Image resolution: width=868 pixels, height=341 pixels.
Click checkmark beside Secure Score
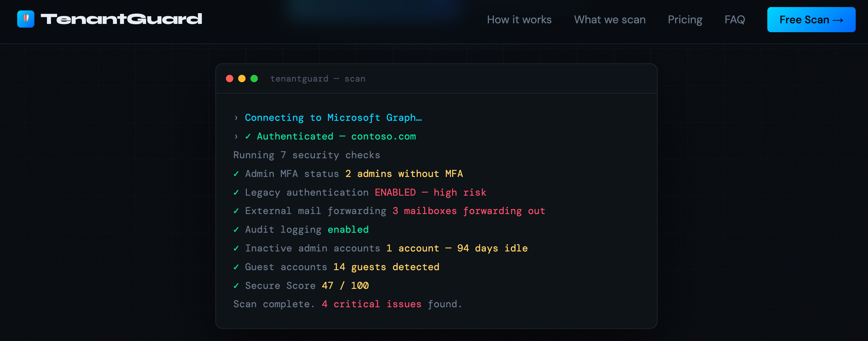click(236, 285)
